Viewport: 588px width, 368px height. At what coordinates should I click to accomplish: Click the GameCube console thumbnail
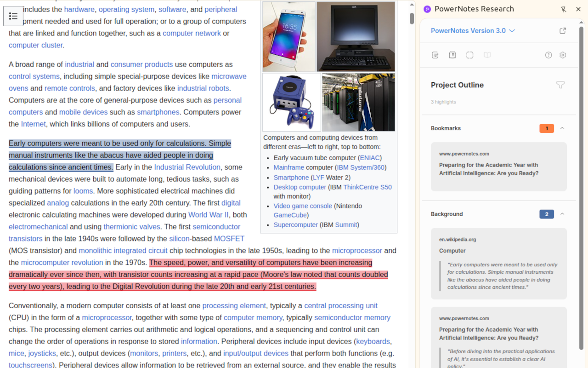(292, 102)
